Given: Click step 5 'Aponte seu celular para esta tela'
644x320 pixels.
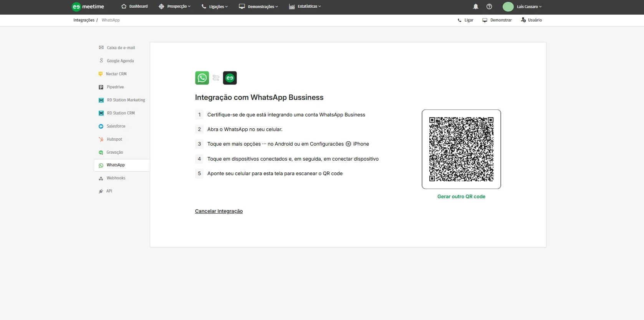Looking at the screenshot, I should pos(275,174).
